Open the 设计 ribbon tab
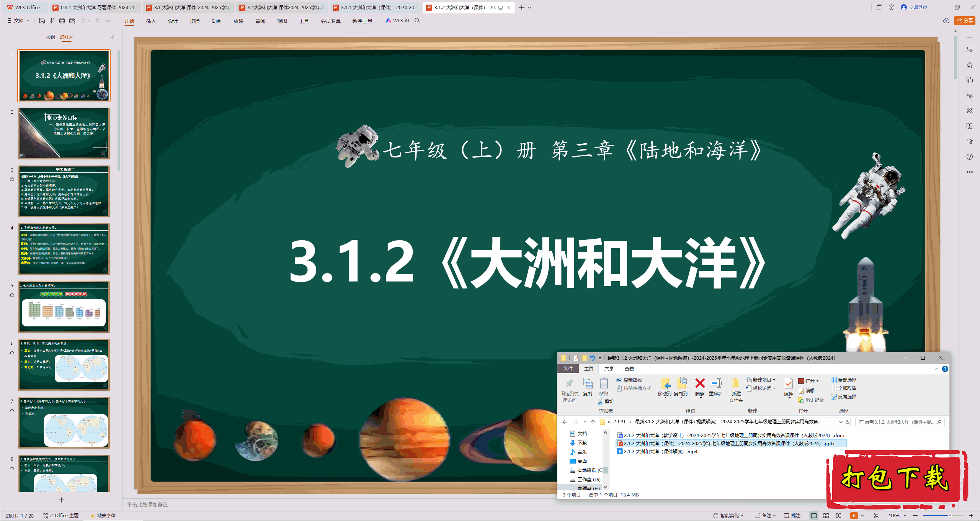This screenshot has width=980, height=521. (173, 21)
